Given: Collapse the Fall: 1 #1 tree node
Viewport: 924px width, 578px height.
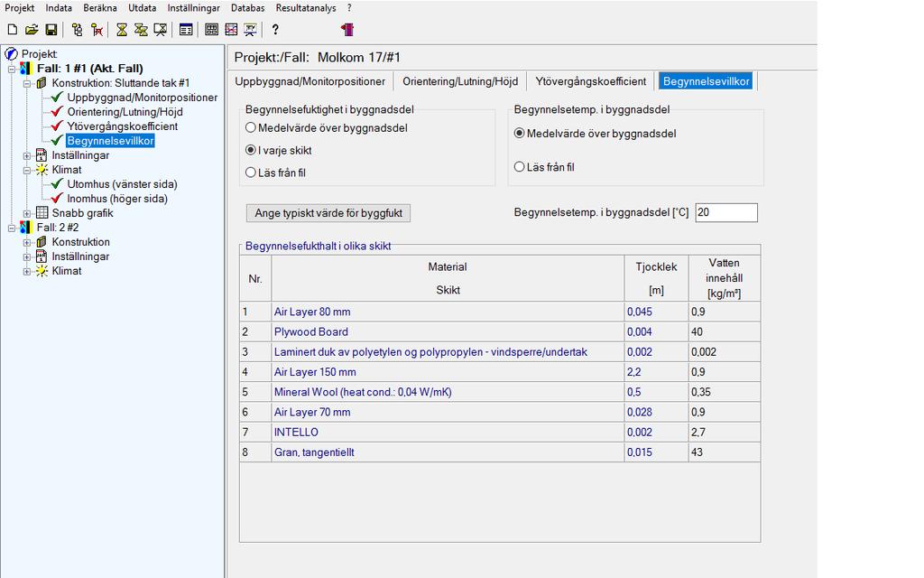Looking at the screenshot, I should point(11,69).
